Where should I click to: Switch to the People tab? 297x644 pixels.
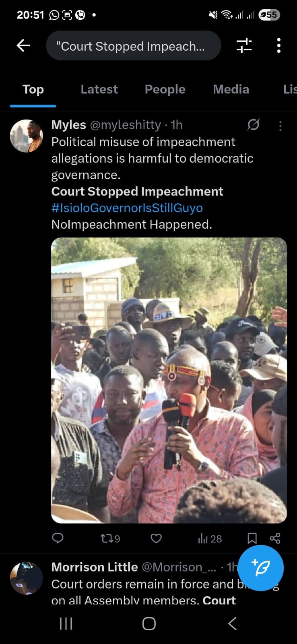pyautogui.click(x=165, y=89)
